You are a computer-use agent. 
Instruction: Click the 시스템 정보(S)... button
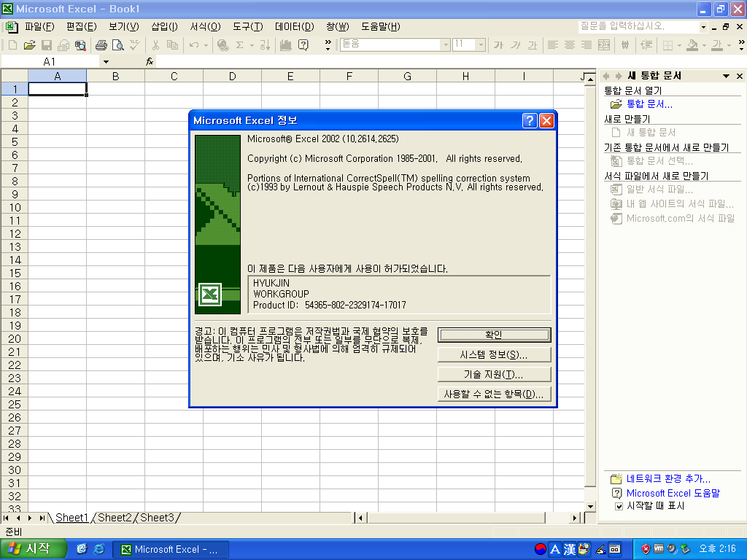494,355
